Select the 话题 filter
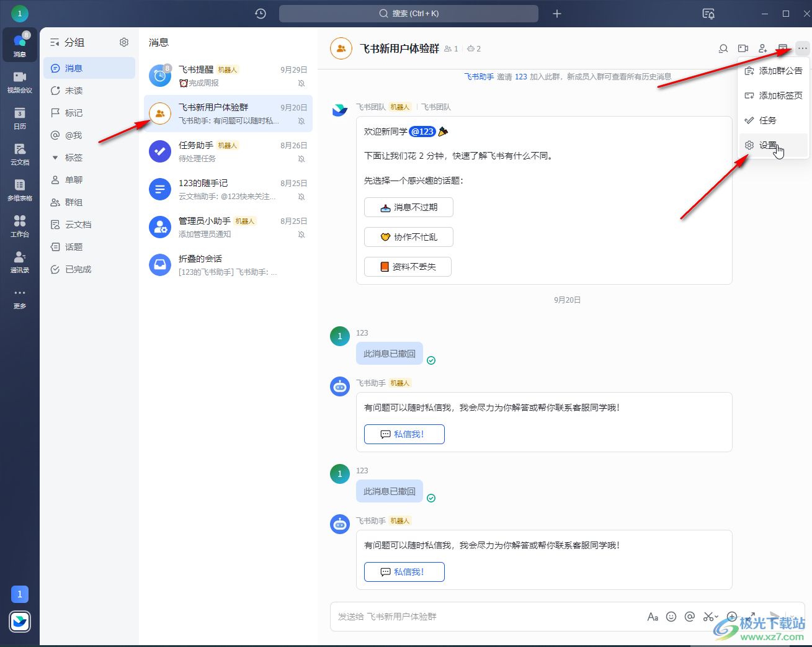 89,247
